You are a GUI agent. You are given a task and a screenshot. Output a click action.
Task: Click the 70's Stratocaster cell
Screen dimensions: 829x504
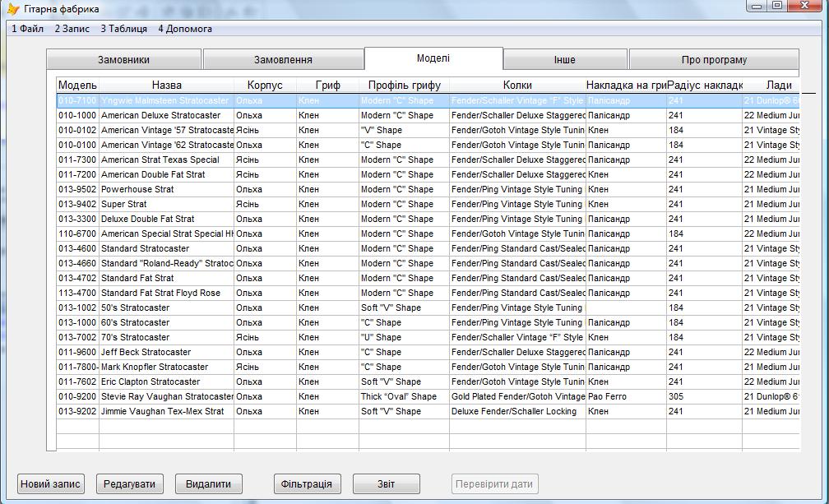[x=166, y=337]
